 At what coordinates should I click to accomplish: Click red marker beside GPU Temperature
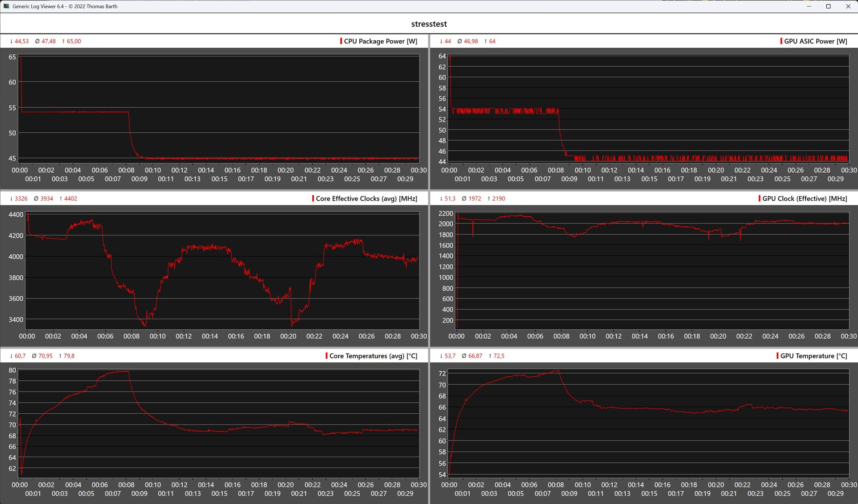click(x=778, y=356)
